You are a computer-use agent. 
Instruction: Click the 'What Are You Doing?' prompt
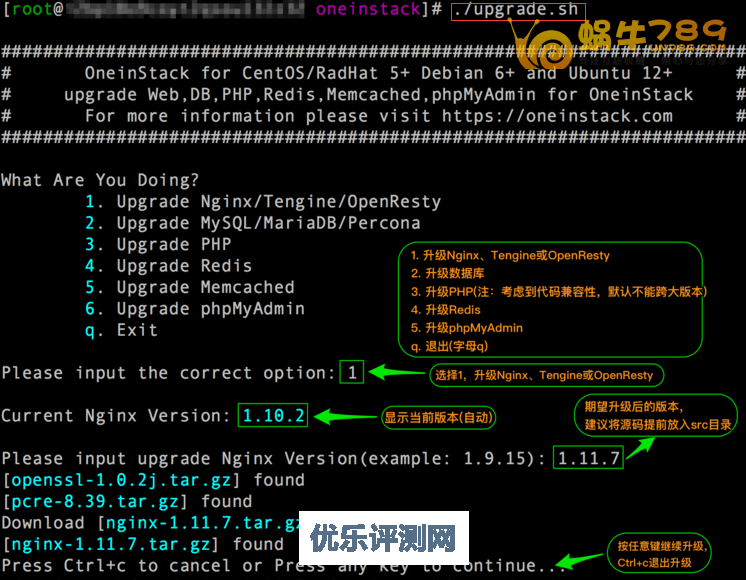(x=100, y=180)
